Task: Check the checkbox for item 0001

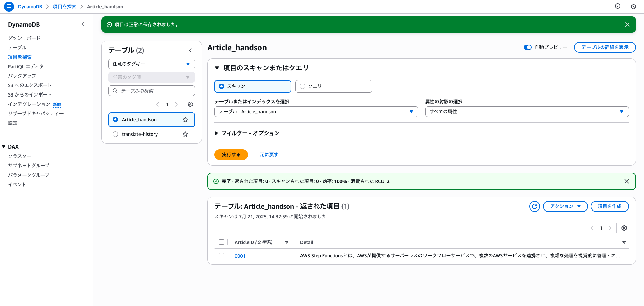Action: (222, 256)
